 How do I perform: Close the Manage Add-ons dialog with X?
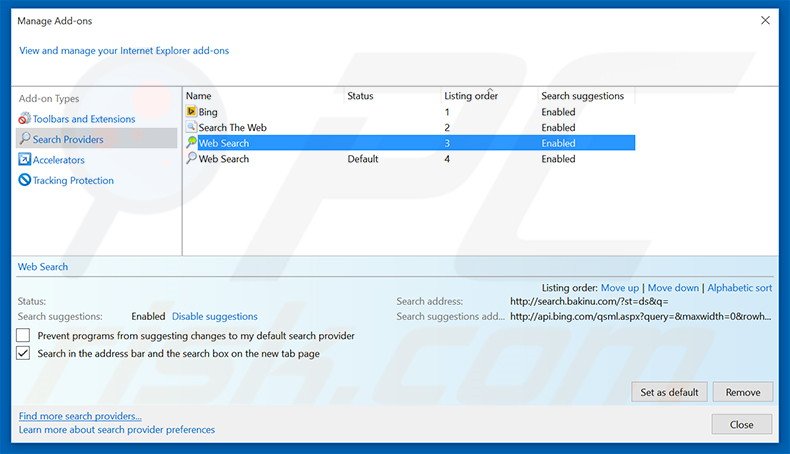(x=765, y=21)
